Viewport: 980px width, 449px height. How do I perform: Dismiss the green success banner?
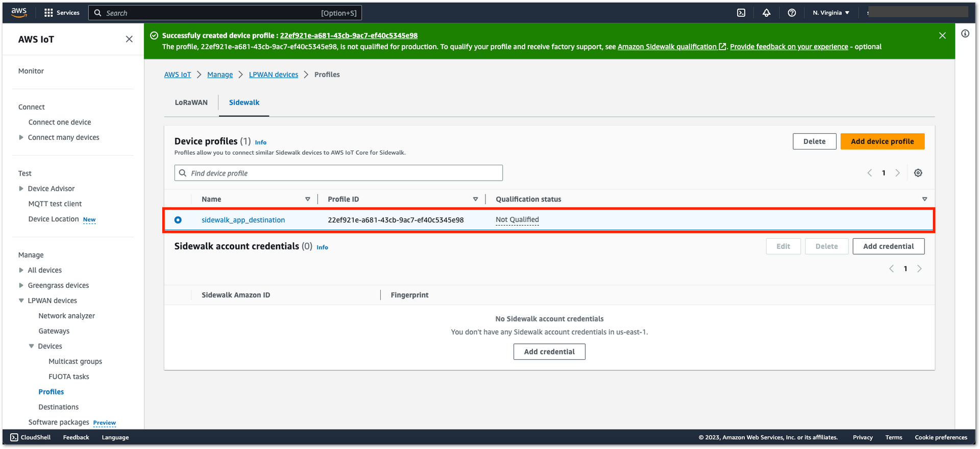tap(942, 36)
